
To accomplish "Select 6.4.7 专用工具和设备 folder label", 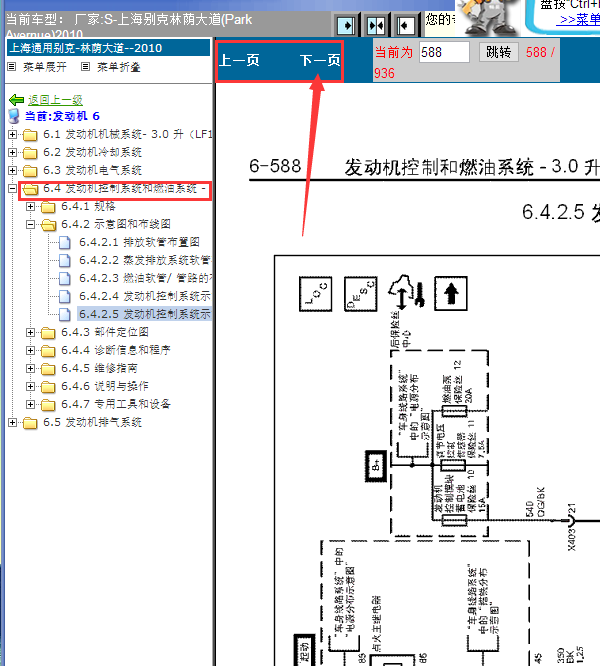I will (x=116, y=404).
